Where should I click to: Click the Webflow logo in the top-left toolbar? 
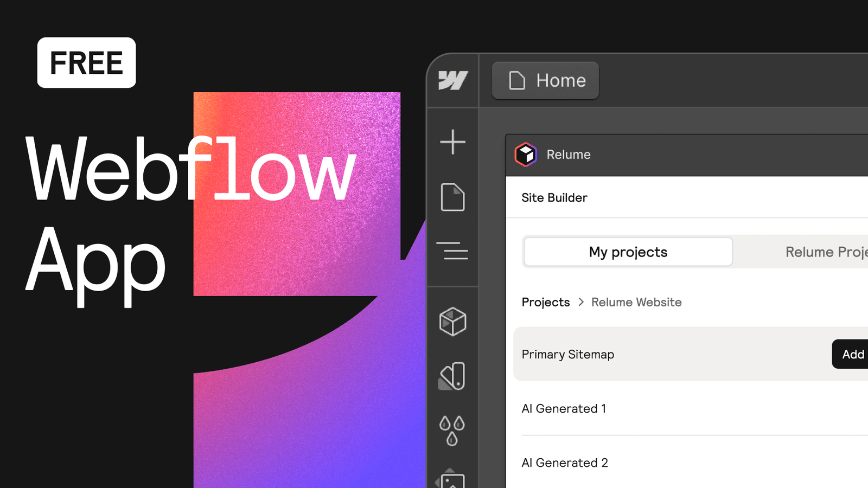tap(453, 80)
